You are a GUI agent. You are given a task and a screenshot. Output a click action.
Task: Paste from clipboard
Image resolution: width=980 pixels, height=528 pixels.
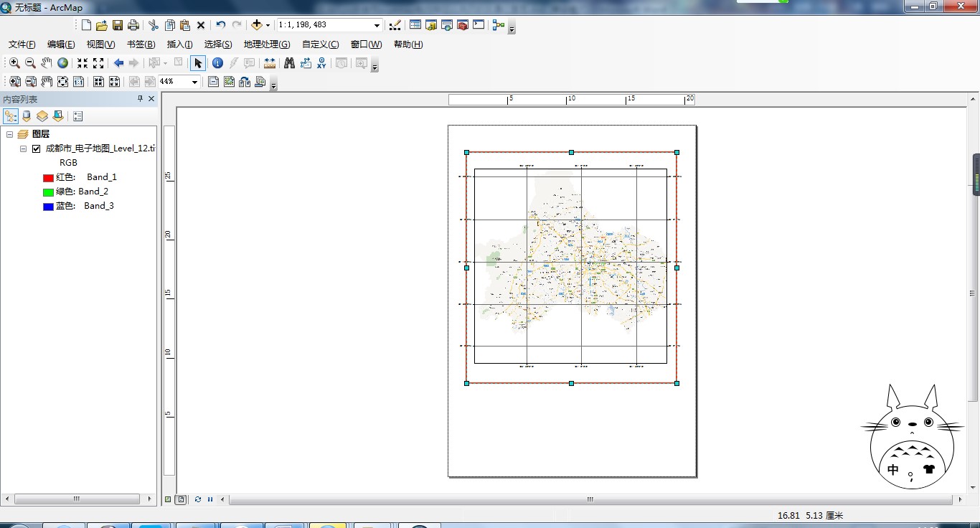185,25
